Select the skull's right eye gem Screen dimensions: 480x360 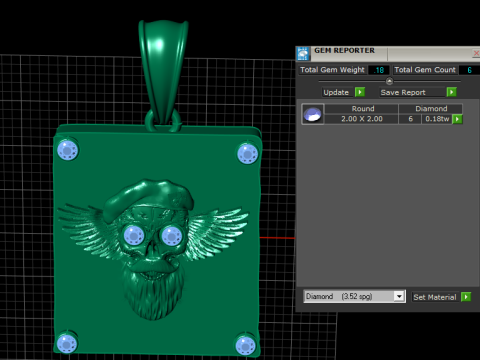[x=172, y=236]
